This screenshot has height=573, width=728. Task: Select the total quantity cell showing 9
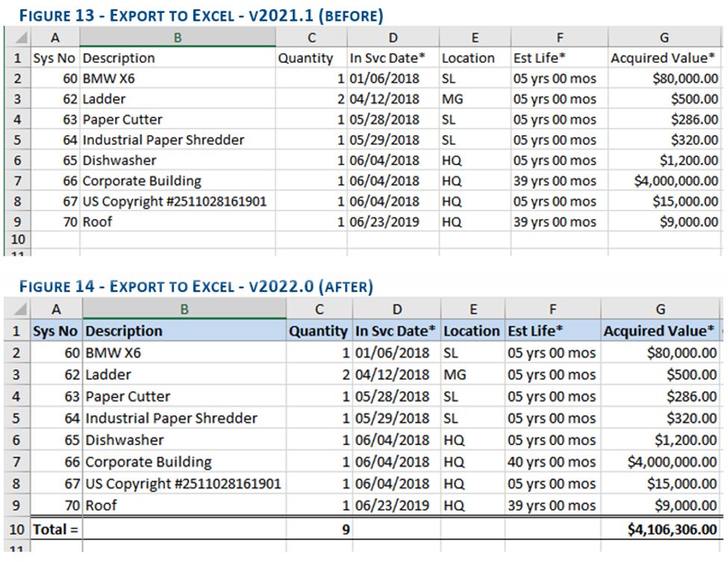[x=320, y=530]
